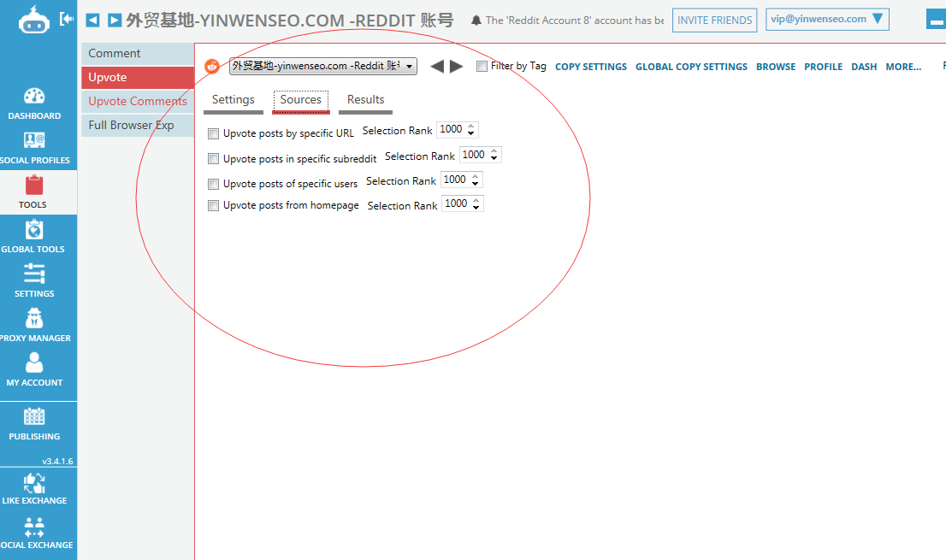Click the INVITE FRIENDS button
The image size is (946, 560).
714,21
